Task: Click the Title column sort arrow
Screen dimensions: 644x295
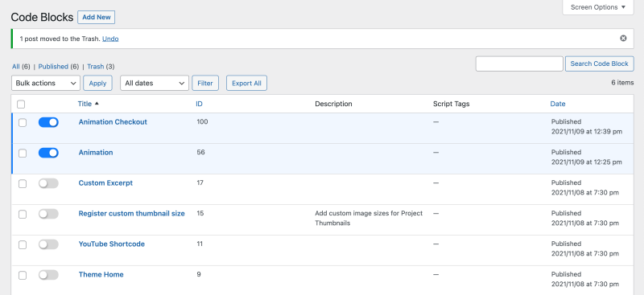Action: tap(97, 104)
